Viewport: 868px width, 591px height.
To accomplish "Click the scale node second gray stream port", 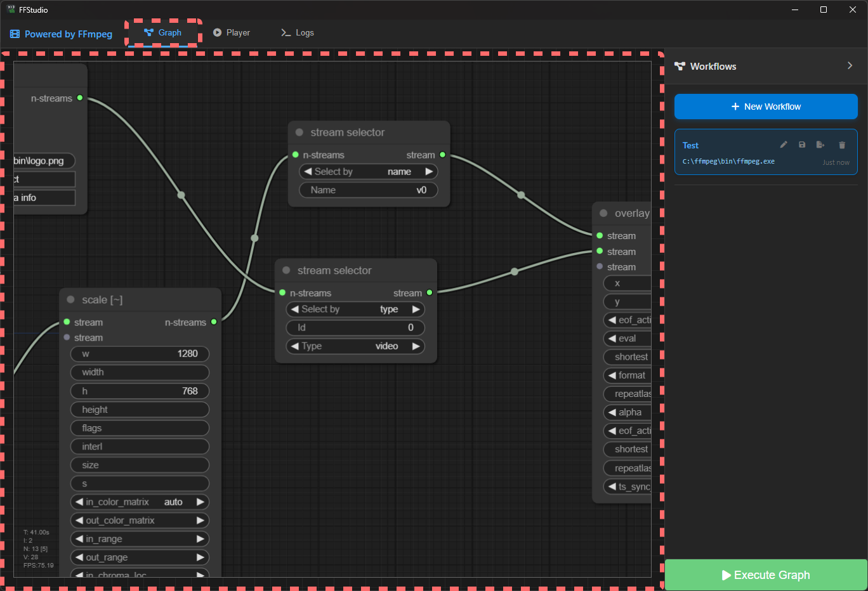I will click(x=67, y=337).
